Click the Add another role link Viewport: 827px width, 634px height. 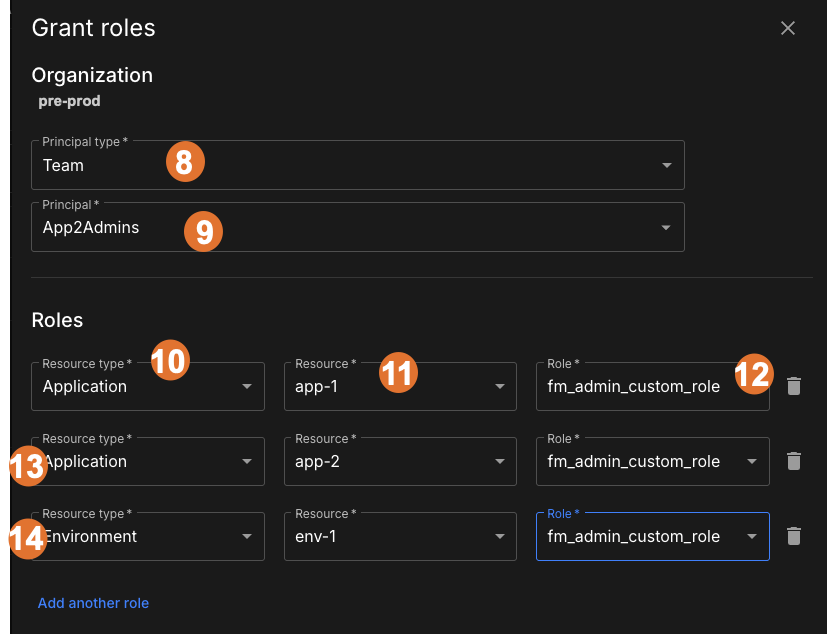[93, 603]
